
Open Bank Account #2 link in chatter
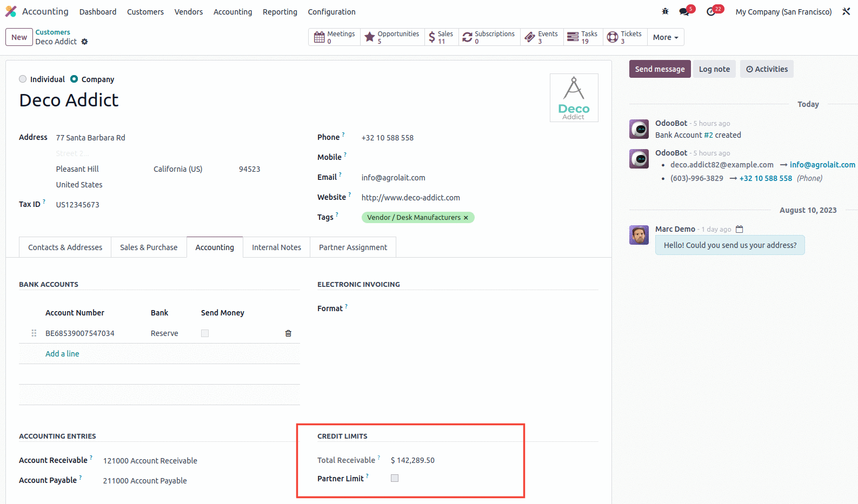708,135
